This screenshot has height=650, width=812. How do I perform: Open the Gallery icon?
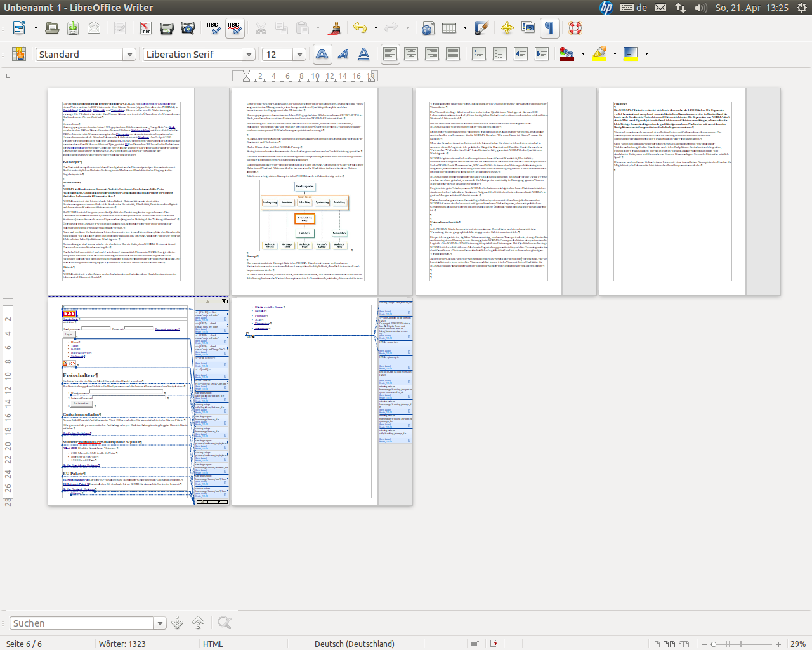[x=528, y=28]
